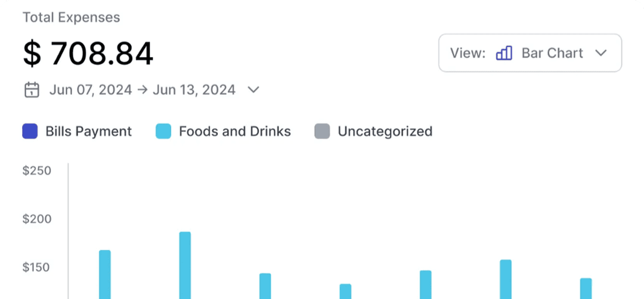Click the gray Uncategorized legend swatch
Screen dimensions: 644x299
click(322, 132)
